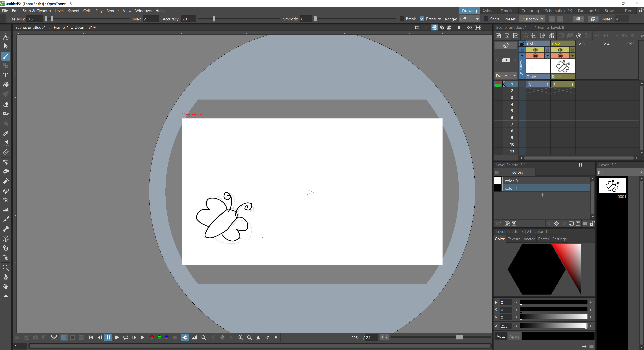This screenshot has height=350, width=644.
Task: Expand the Frame display dropdown
Action: click(506, 76)
